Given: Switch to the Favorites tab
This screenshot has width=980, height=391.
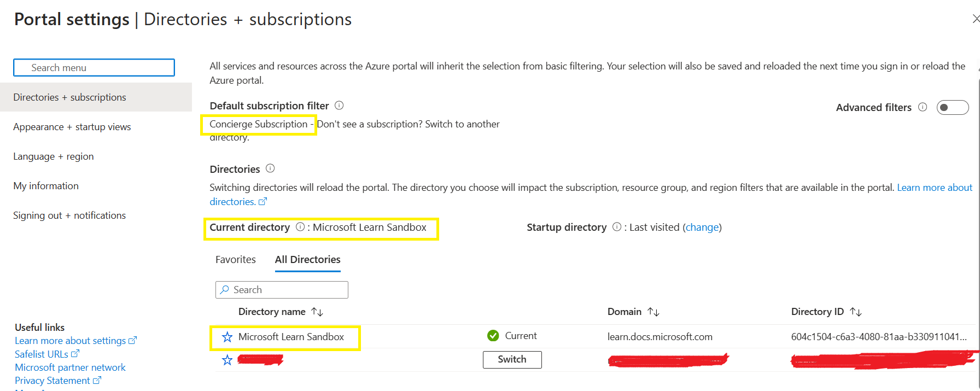Looking at the screenshot, I should tap(235, 259).
